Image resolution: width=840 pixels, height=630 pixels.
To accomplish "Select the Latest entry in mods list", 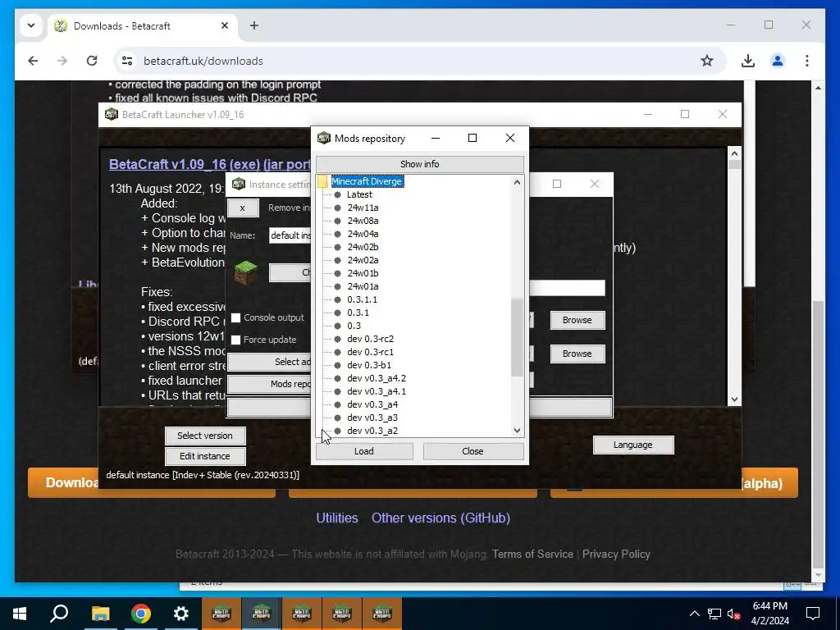I will 359,194.
